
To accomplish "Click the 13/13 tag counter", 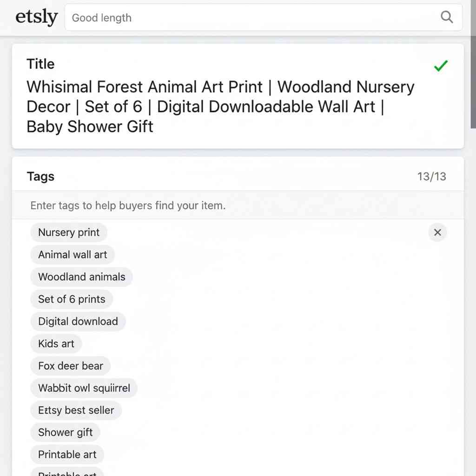I will pos(431,177).
